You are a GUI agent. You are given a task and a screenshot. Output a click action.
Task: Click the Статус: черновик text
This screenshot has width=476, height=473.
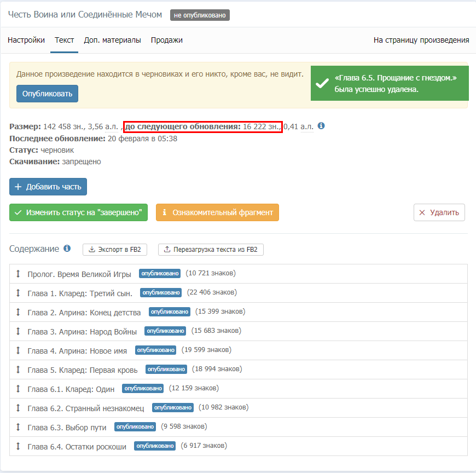[x=42, y=150]
